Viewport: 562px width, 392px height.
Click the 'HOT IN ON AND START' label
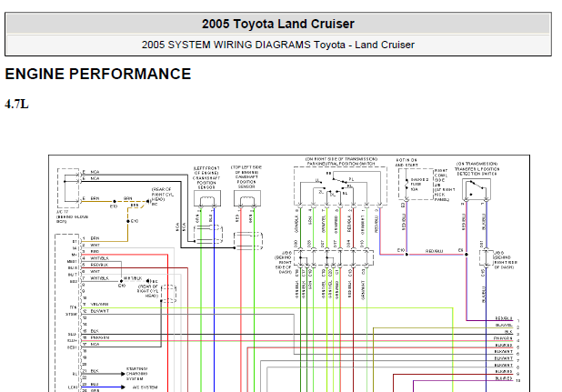406,163
